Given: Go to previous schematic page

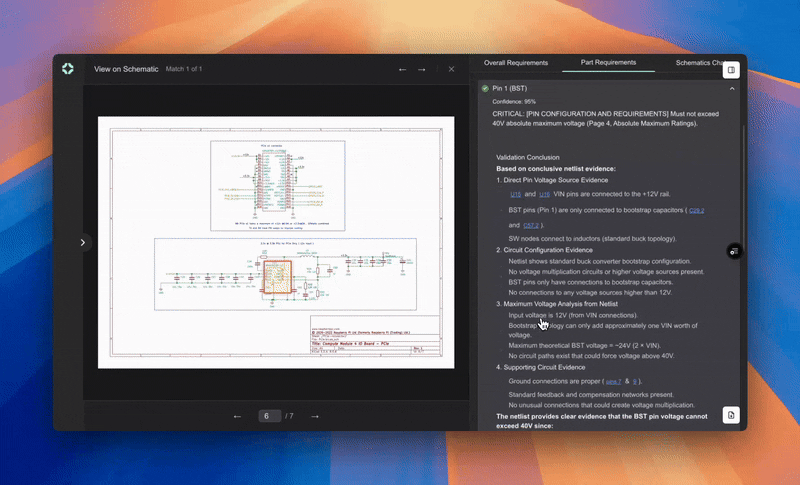Looking at the screenshot, I should point(237,416).
